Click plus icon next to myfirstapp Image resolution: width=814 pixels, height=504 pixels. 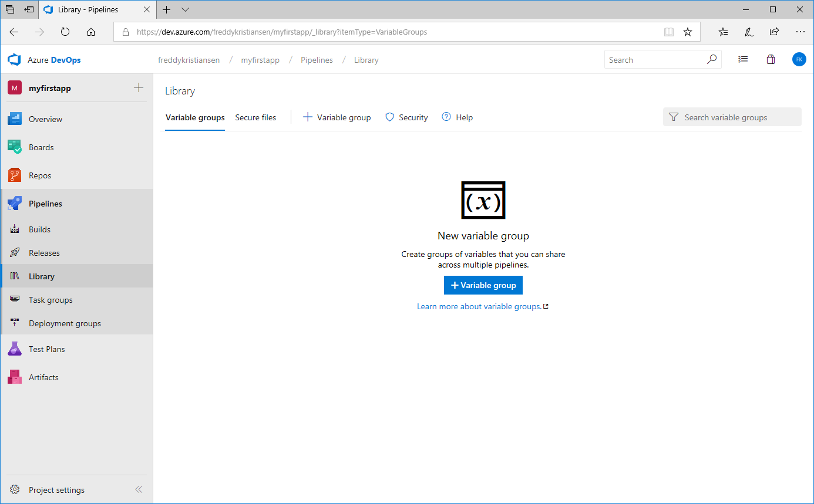click(x=139, y=88)
